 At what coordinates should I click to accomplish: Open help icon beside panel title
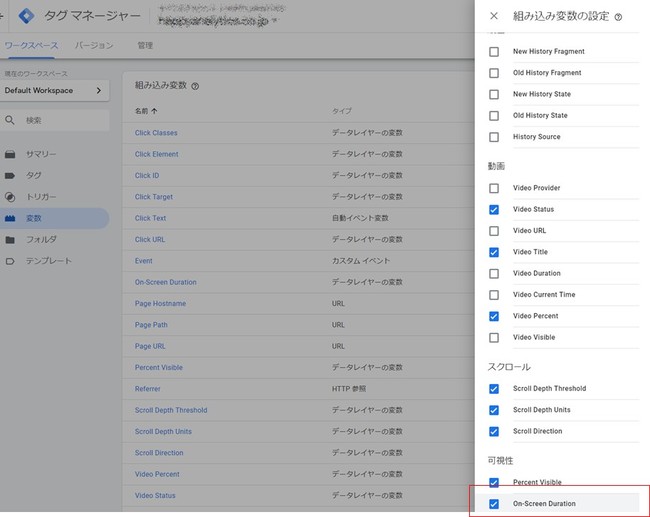click(x=618, y=17)
